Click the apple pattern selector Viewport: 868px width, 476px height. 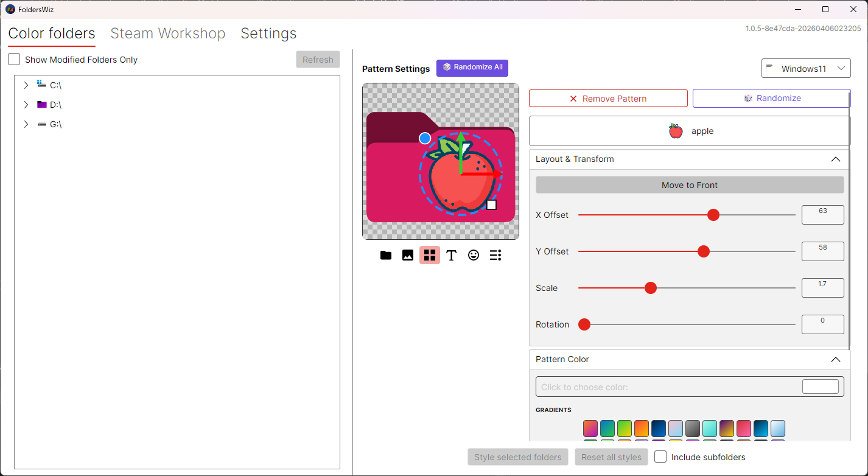(x=688, y=130)
